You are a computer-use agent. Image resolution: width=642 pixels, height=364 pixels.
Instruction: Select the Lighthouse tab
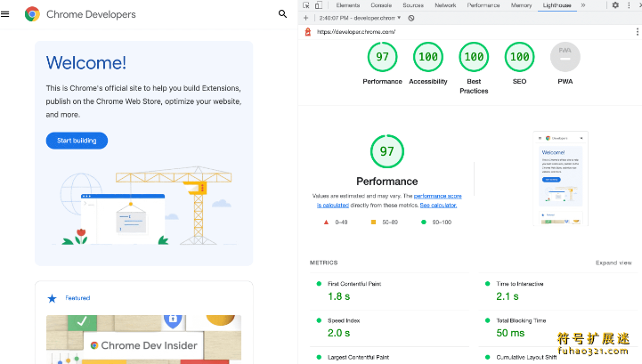(557, 5)
